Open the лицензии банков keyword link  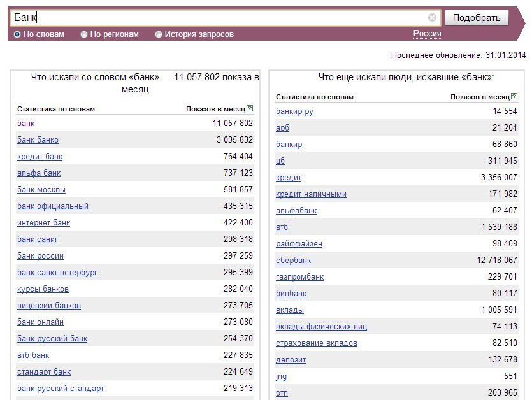(49, 306)
